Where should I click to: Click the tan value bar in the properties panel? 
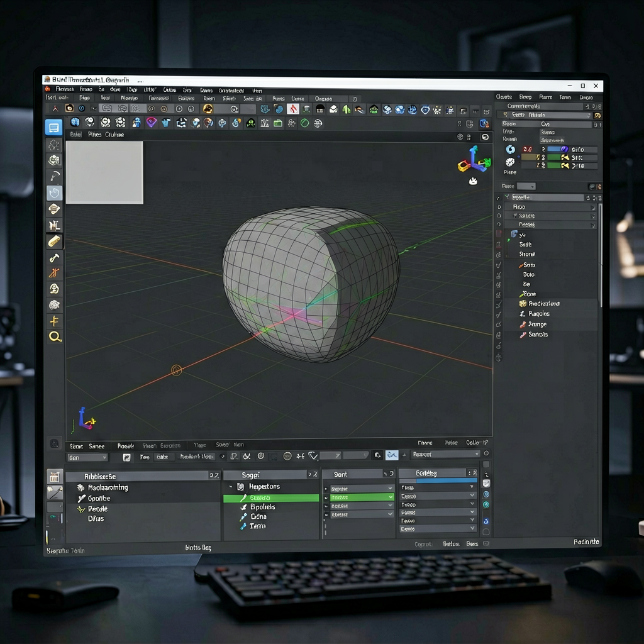(530, 157)
